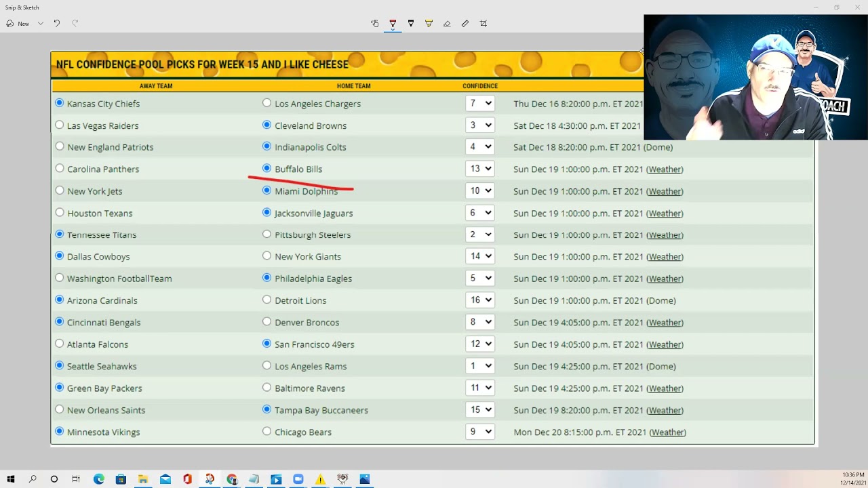Open Chrome from the taskbar
868x488 pixels.
[x=232, y=479]
